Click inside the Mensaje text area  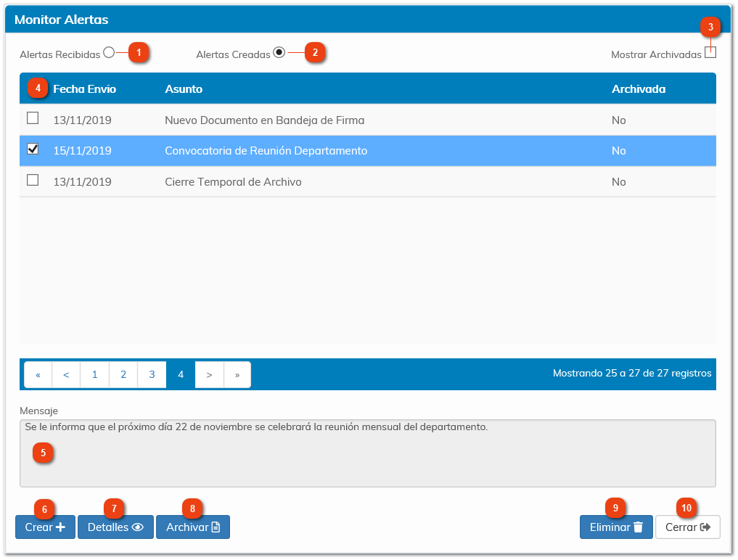368,453
